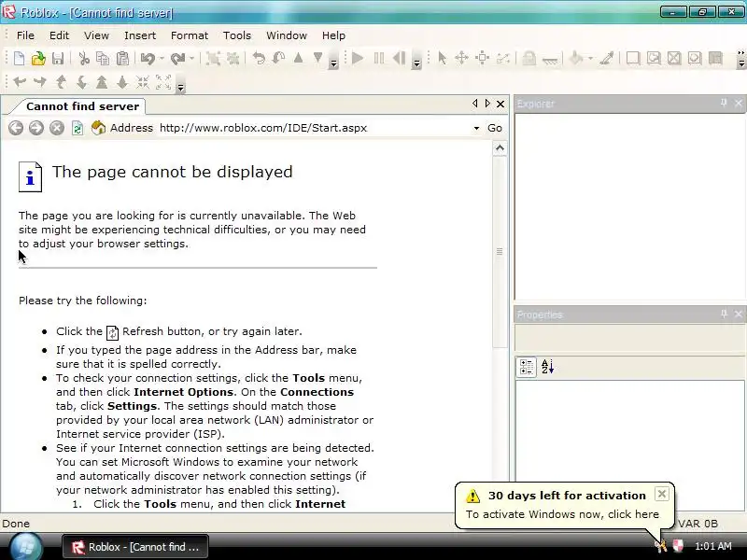
Task: Open the File menu
Action: click(x=25, y=35)
